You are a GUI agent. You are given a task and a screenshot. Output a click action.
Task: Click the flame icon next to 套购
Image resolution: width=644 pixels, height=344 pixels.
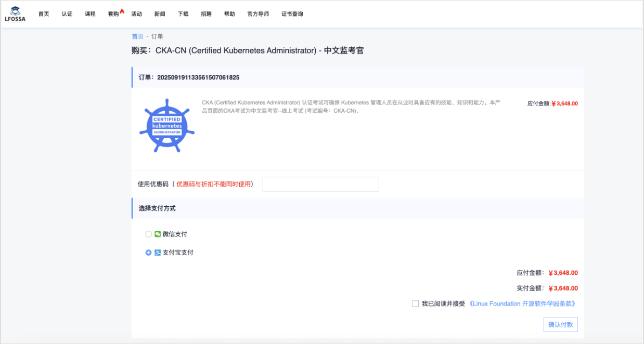pyautogui.click(x=122, y=11)
